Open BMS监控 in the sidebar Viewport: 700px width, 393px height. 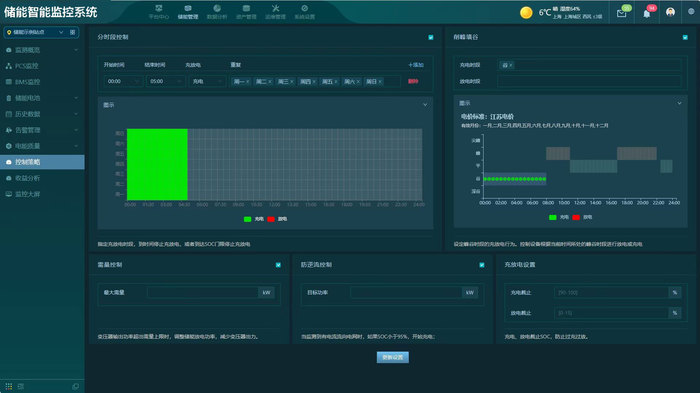coord(42,82)
